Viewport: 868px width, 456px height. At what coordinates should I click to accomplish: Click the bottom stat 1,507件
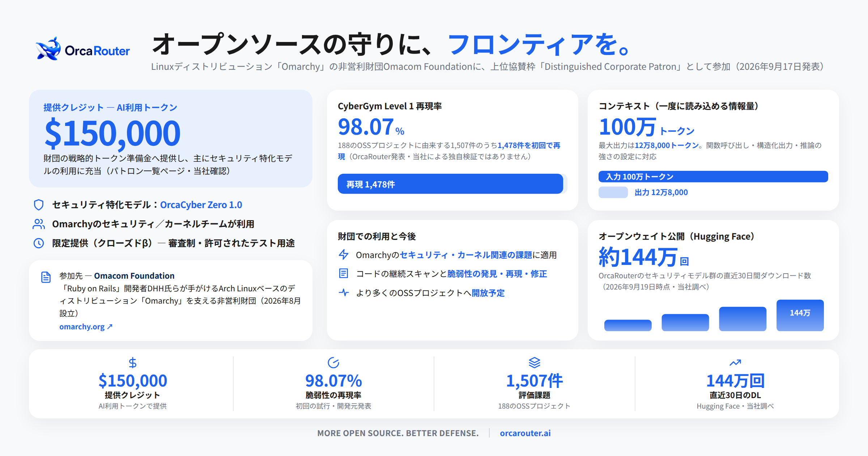click(534, 381)
